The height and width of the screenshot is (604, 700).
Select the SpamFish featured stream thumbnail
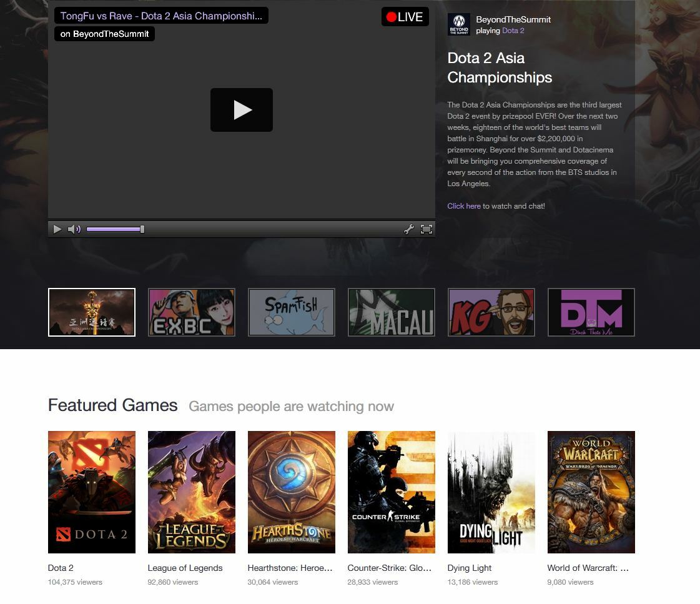pos(292,312)
